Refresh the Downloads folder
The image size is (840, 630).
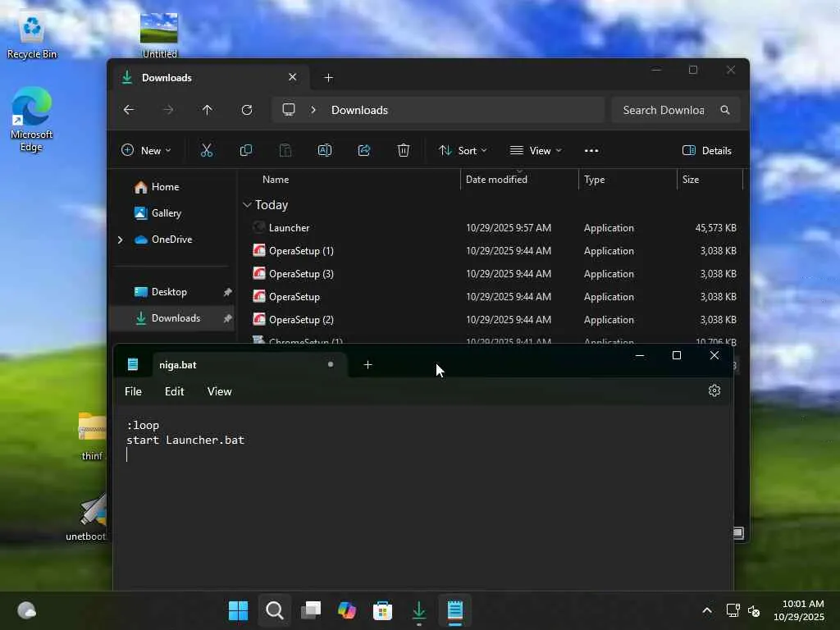click(247, 110)
